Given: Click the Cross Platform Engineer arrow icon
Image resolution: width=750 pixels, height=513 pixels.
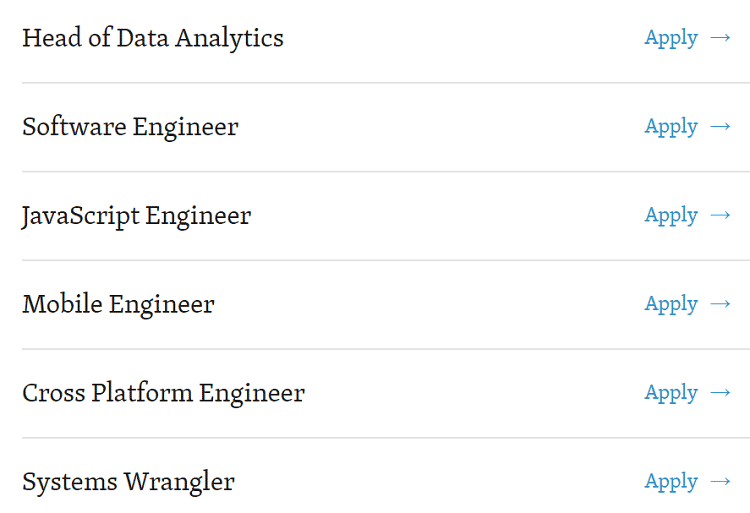Looking at the screenshot, I should coord(720,393).
